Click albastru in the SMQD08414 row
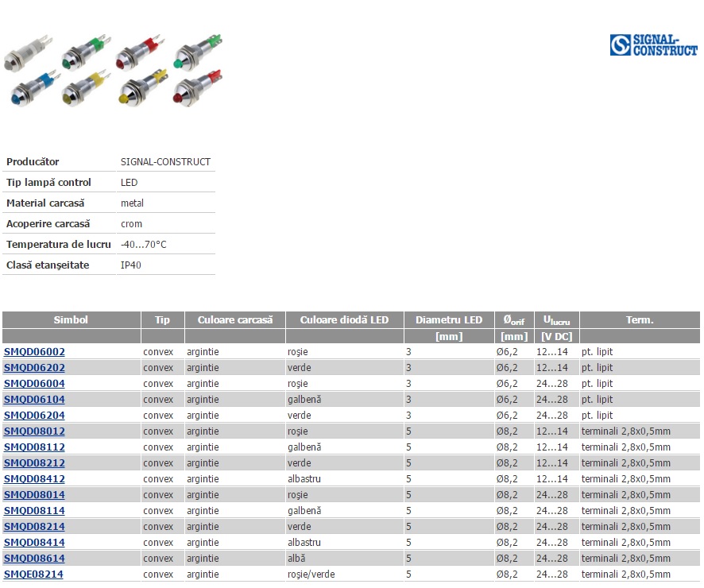This screenshot has width=704, height=588. coord(304,543)
